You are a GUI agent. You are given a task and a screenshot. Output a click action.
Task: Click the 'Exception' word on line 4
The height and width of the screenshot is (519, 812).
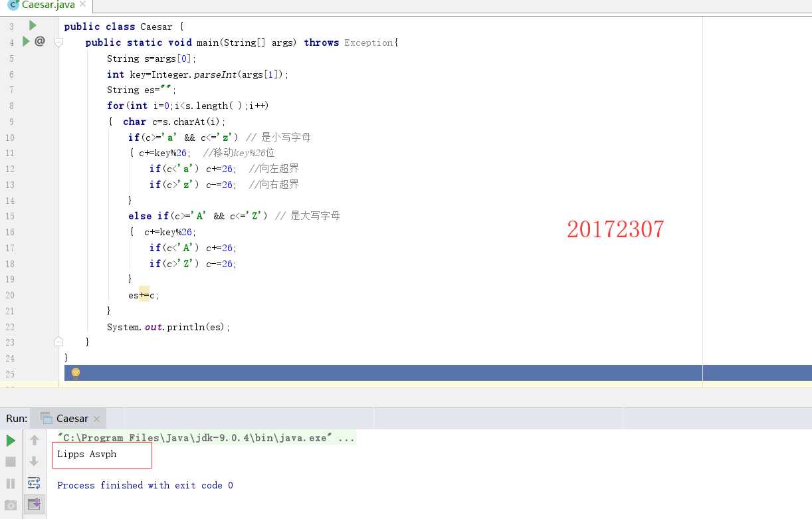tap(368, 43)
